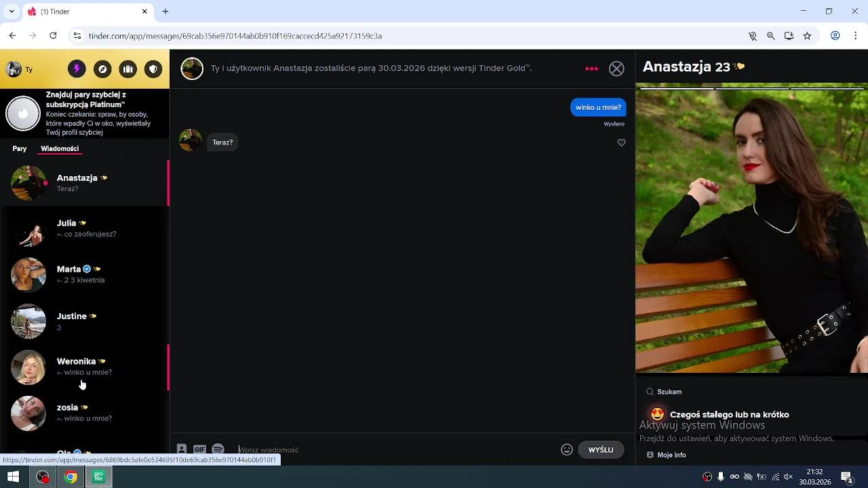This screenshot has height=488, width=868.
Task: Like the 'Teraz?' message with the heart
Action: pyautogui.click(x=621, y=142)
